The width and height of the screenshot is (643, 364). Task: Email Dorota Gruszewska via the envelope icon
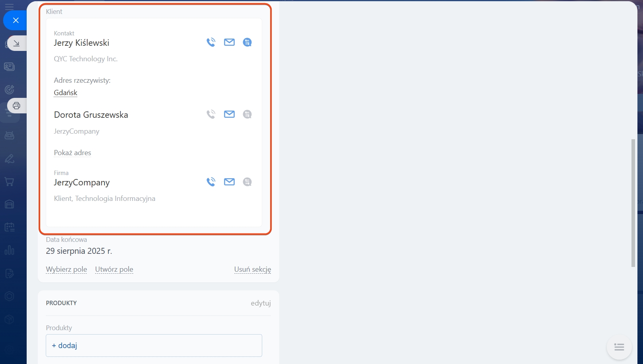coord(229,114)
